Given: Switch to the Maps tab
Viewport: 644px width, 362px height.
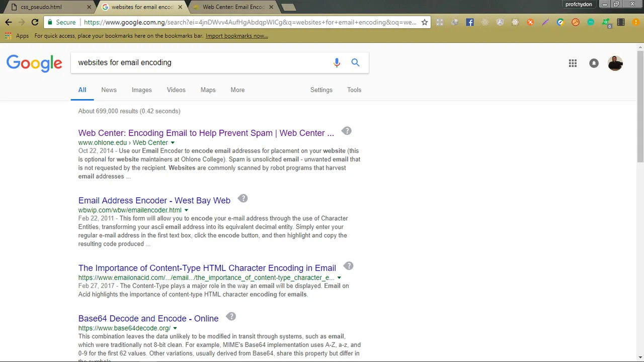Looking at the screenshot, I should pos(208,90).
